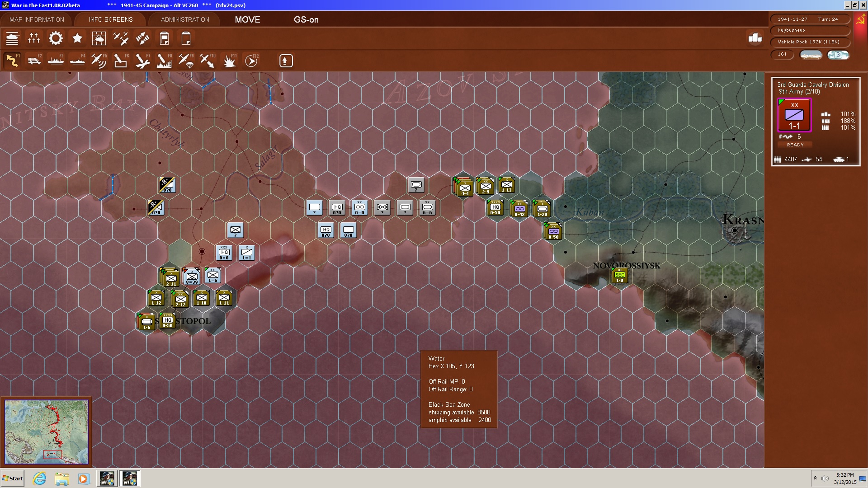Click the 161 counter field

[x=782, y=55]
